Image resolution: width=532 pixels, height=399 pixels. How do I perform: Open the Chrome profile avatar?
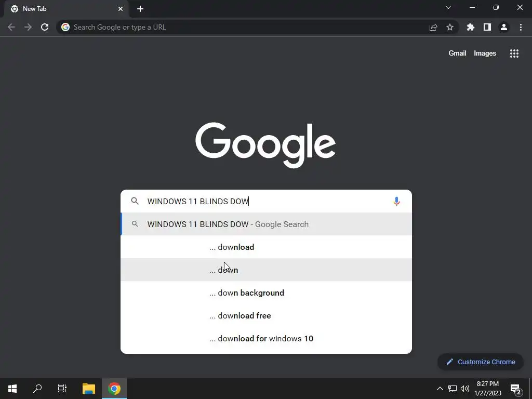[504, 27]
